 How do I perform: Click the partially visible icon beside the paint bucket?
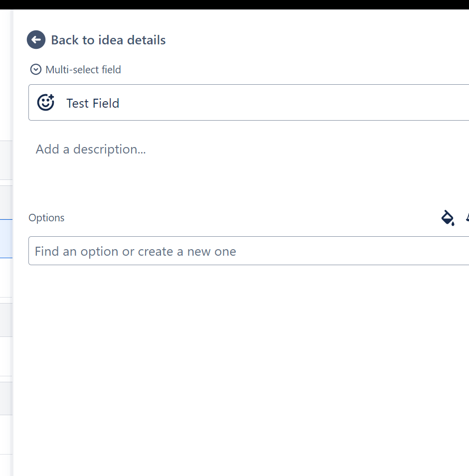(x=467, y=218)
